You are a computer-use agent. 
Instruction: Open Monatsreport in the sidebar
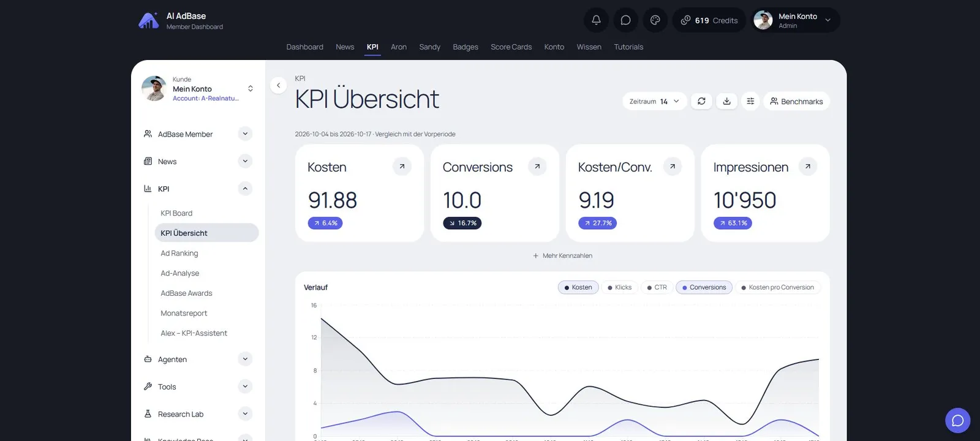pos(206,313)
